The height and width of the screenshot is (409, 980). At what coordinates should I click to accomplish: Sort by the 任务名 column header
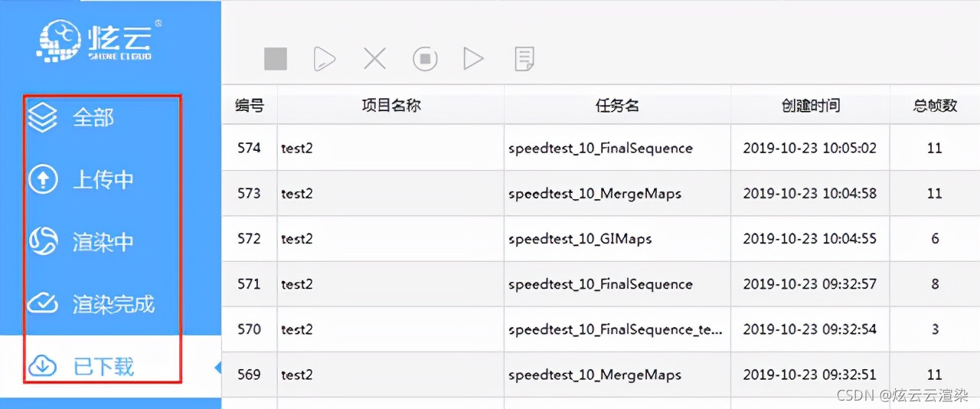coord(617,106)
